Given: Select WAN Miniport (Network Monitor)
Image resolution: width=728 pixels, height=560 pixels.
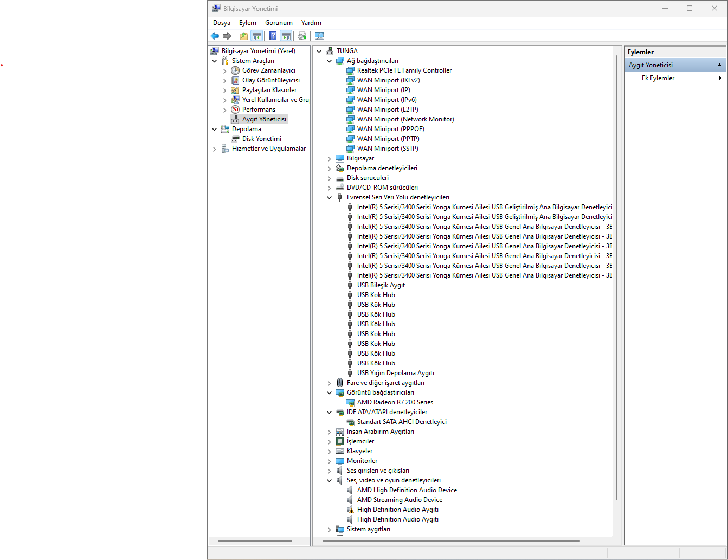Looking at the screenshot, I should pyautogui.click(x=405, y=119).
